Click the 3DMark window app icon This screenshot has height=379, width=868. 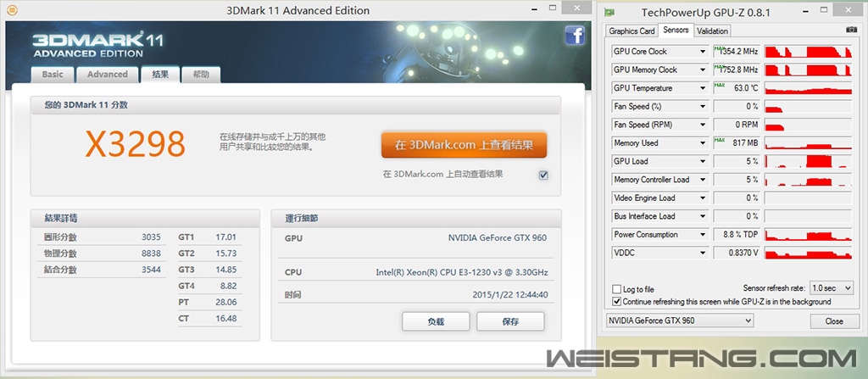click(x=11, y=10)
